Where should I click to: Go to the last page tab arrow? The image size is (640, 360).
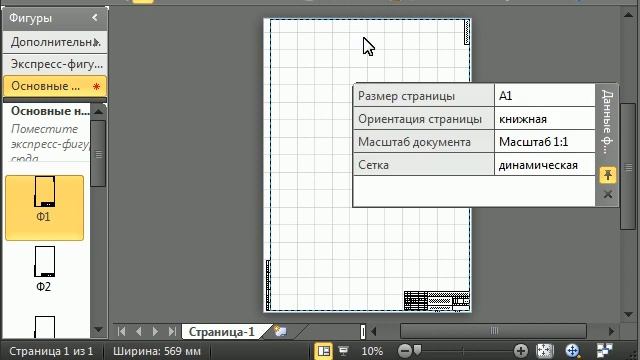[172, 331]
